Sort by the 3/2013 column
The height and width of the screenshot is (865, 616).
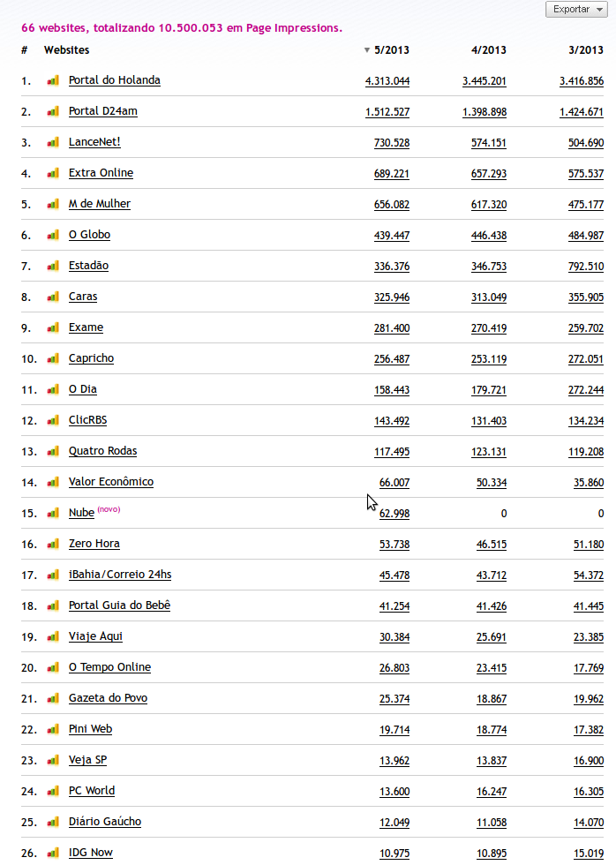click(x=586, y=50)
